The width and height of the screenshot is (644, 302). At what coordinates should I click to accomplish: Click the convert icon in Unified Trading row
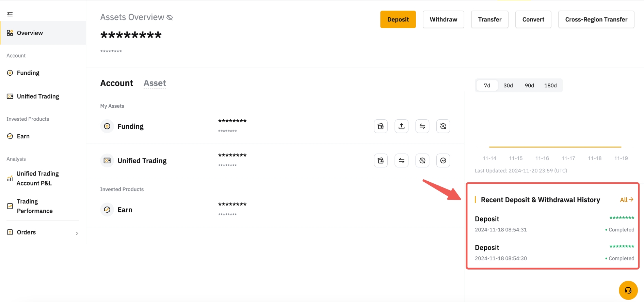[422, 161]
